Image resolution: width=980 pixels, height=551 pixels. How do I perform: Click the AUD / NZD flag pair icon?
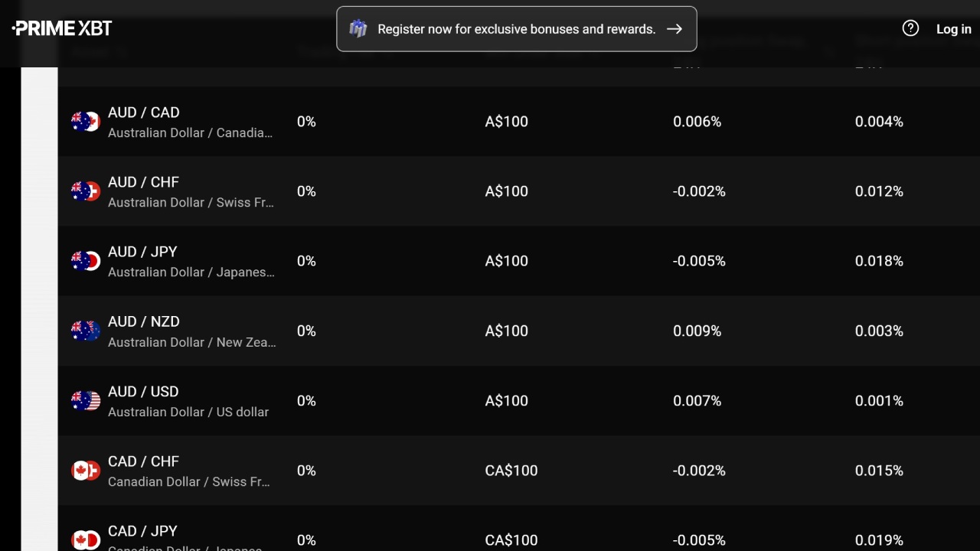86,331
